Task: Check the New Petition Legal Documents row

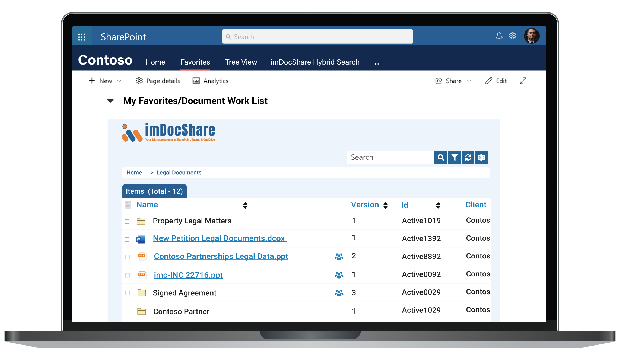Action: pos(127,240)
